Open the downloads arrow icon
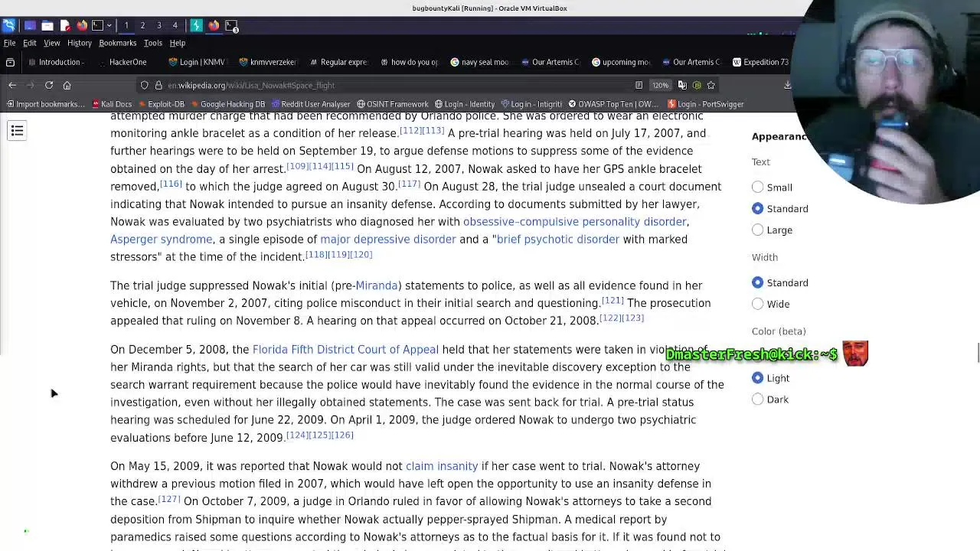Viewport: 980px width, 551px height. pyautogui.click(x=787, y=85)
